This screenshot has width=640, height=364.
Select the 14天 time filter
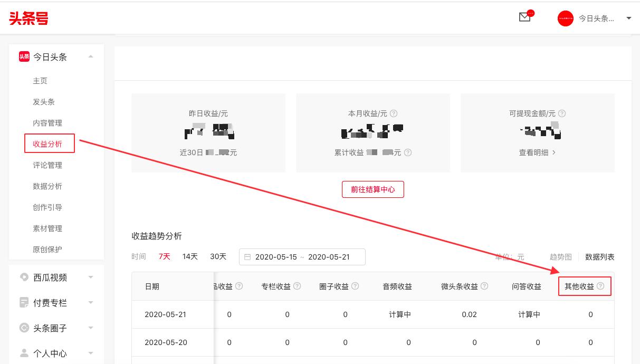(x=190, y=256)
